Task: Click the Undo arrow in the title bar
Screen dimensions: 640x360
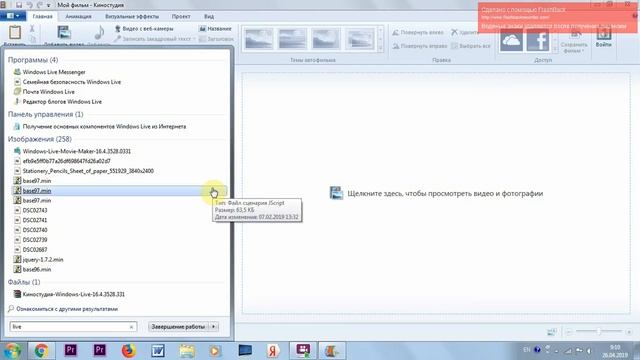Action: pyautogui.click(x=29, y=5)
